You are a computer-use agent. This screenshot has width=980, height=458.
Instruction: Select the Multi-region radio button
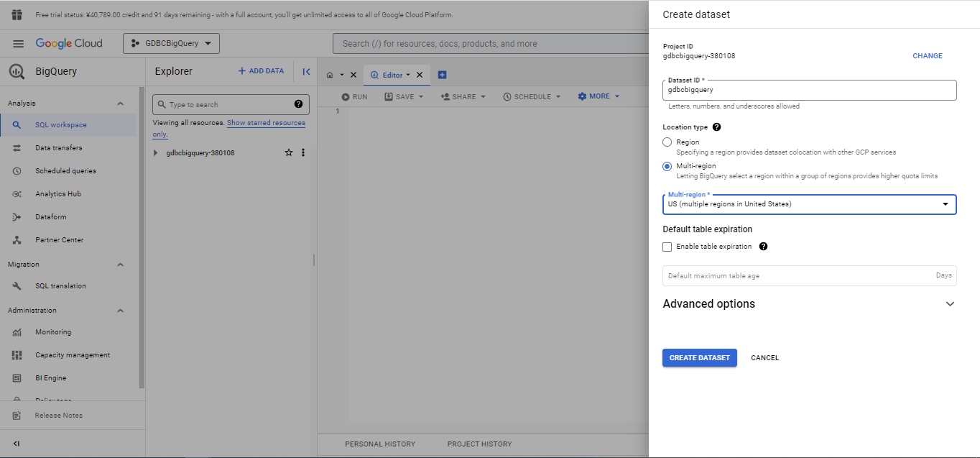667,166
